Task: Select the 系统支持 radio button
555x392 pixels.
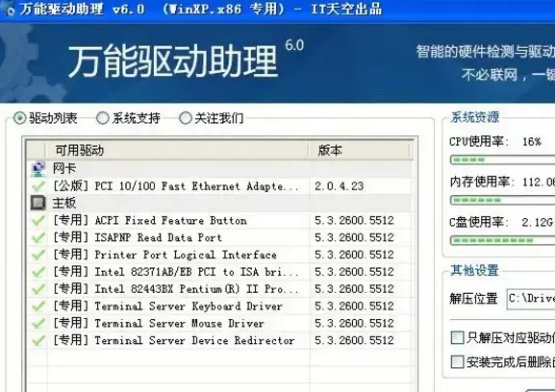Action: point(103,118)
